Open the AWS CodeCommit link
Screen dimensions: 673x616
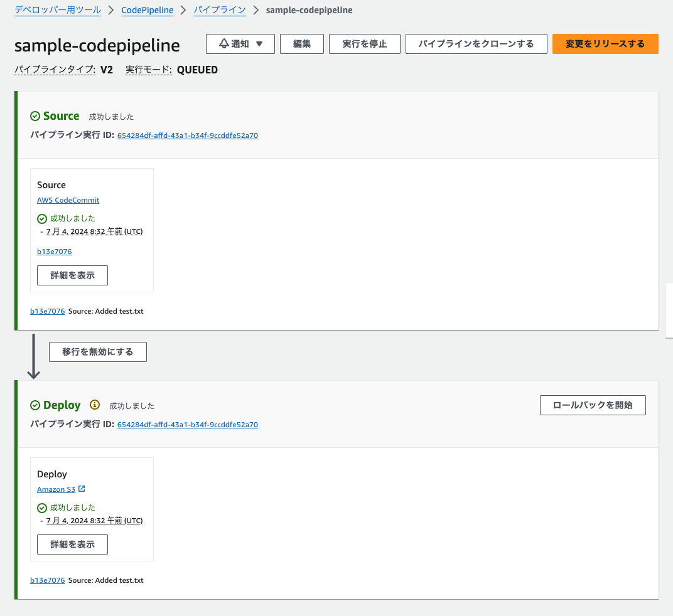click(x=68, y=200)
